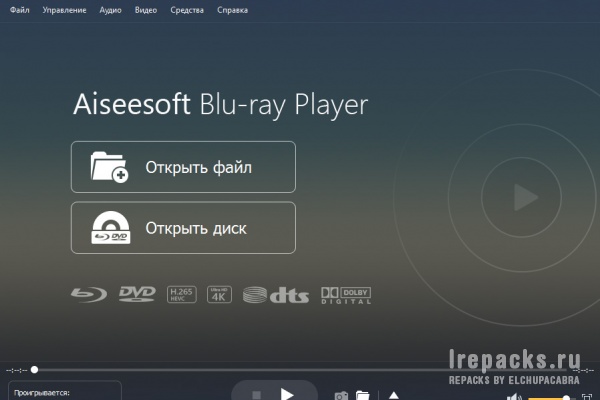Click the Открыть файл button
Screen dimensions: 600x400
[x=183, y=167]
